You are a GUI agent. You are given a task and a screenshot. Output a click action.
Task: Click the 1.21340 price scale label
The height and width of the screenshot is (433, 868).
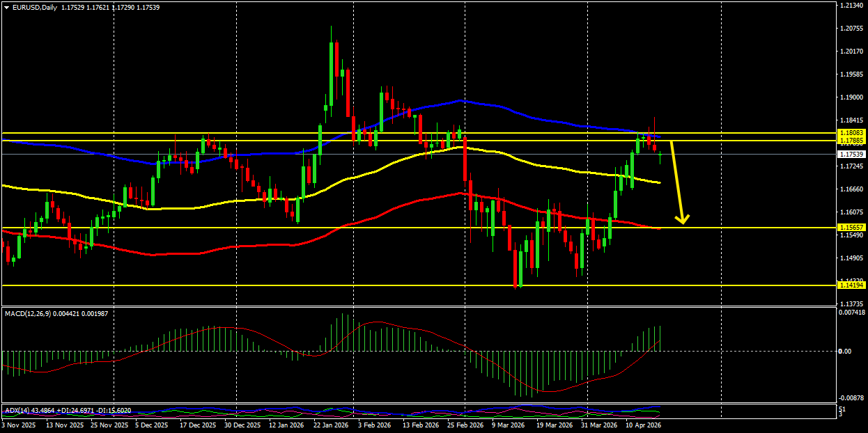pos(853,6)
